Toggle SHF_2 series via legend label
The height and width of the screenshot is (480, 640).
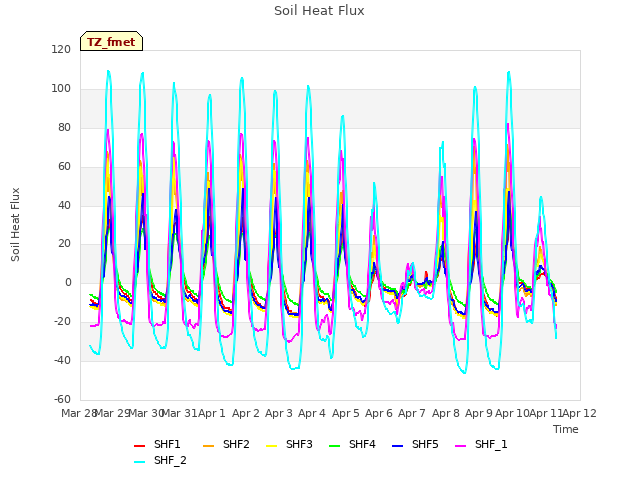pos(170,460)
